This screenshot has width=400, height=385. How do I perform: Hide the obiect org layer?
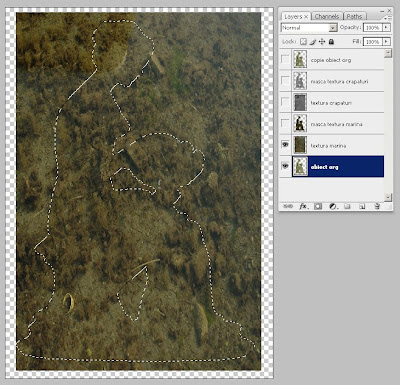click(x=285, y=166)
